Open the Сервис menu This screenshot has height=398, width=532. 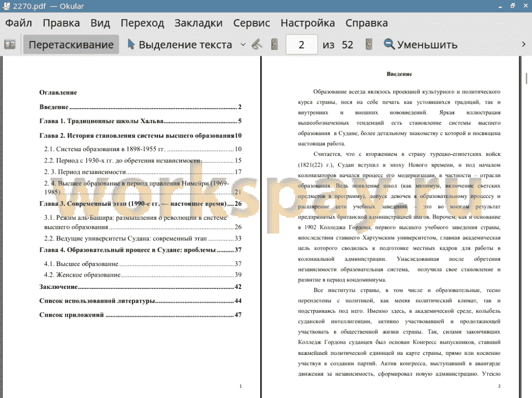(252, 23)
